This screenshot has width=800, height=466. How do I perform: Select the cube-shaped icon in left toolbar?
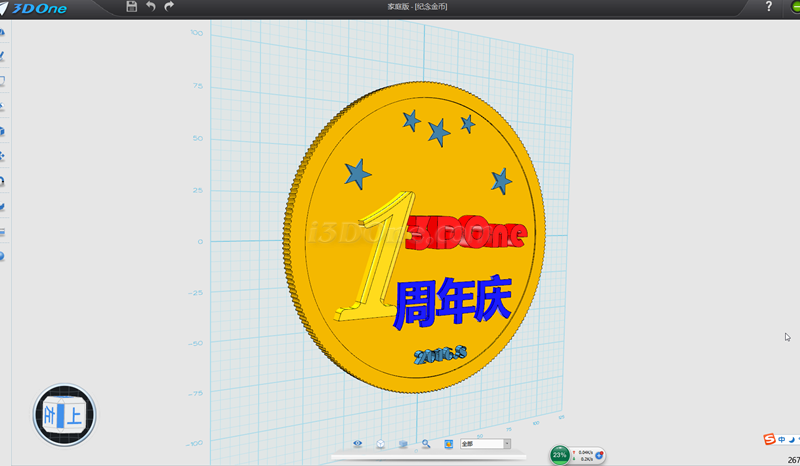pos(3,131)
